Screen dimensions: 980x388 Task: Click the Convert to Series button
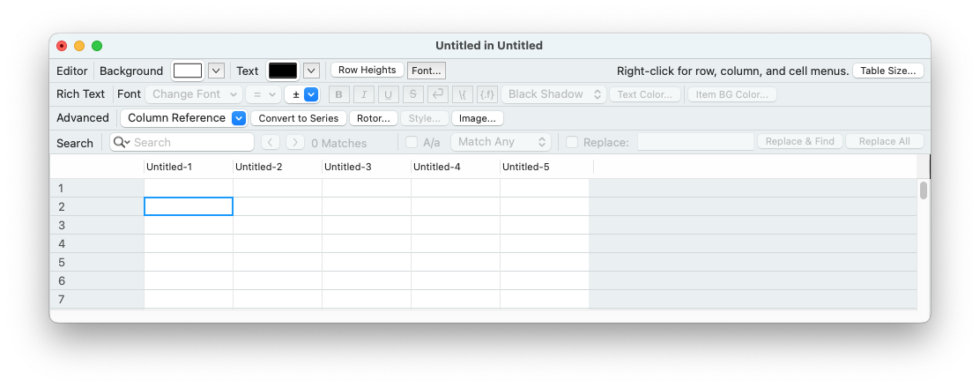click(298, 118)
